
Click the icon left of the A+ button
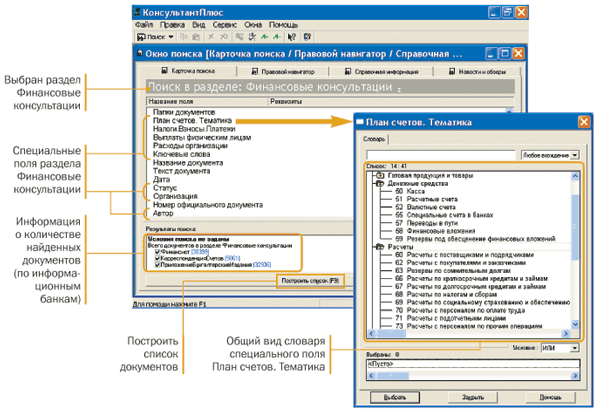(x=252, y=37)
